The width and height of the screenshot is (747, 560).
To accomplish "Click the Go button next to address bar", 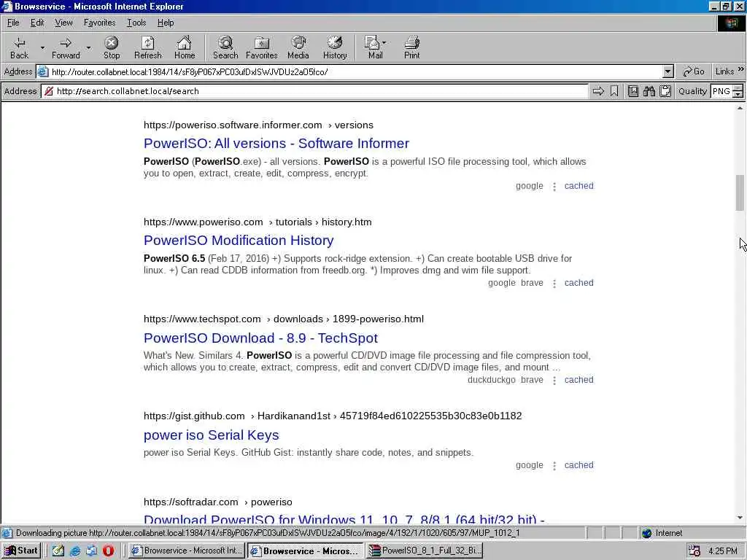I will [694, 72].
